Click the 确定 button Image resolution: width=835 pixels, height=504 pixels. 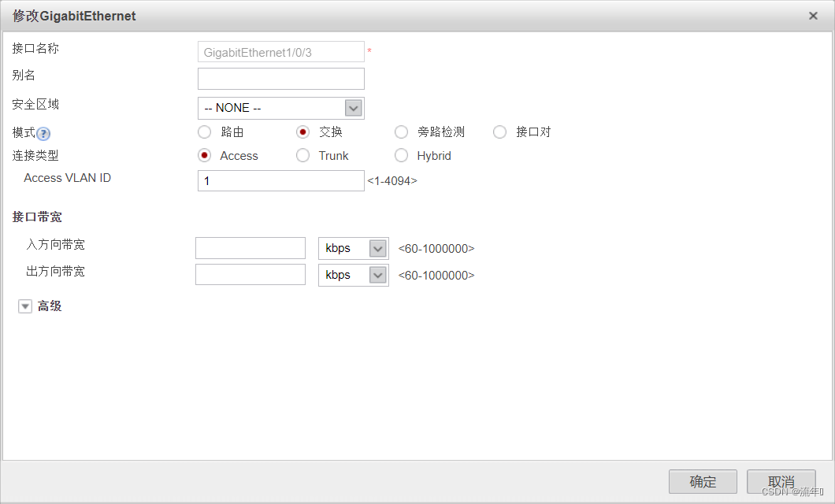pyautogui.click(x=703, y=482)
